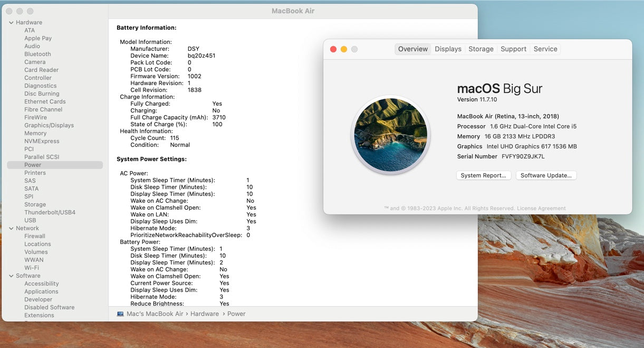Image resolution: width=644 pixels, height=348 pixels.
Task: Collapse the Hardware section in sidebar
Action: click(11, 23)
